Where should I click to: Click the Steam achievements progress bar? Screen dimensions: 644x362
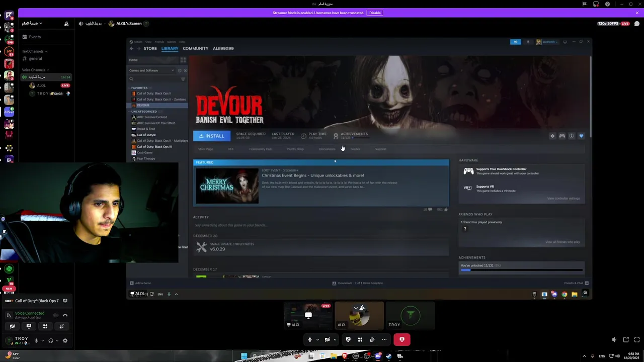coord(521,270)
